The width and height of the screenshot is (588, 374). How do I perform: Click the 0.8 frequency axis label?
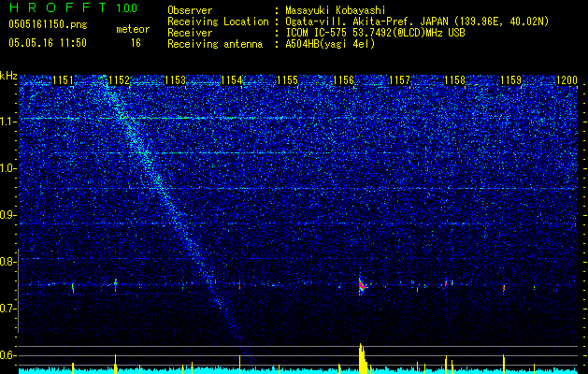pos(7,262)
